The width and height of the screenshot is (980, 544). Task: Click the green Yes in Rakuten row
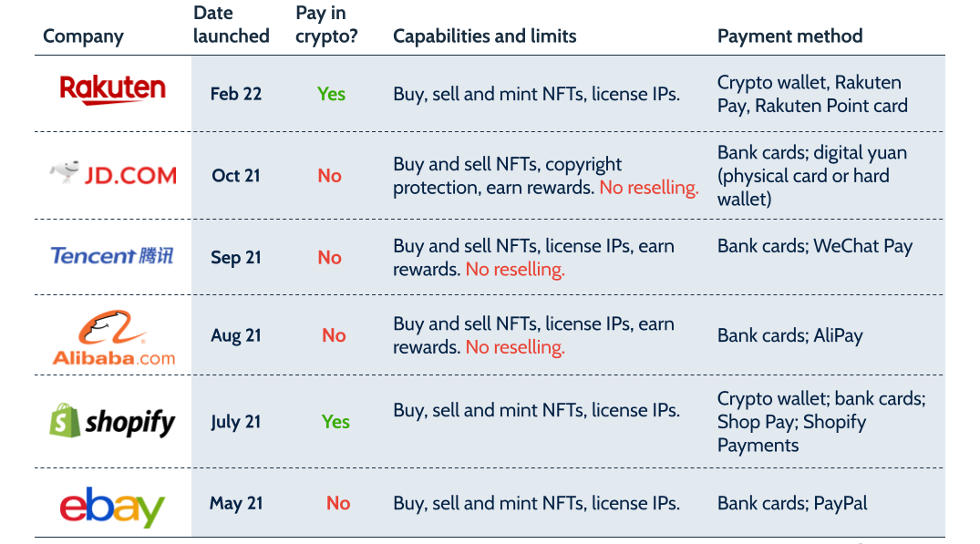pyautogui.click(x=331, y=94)
